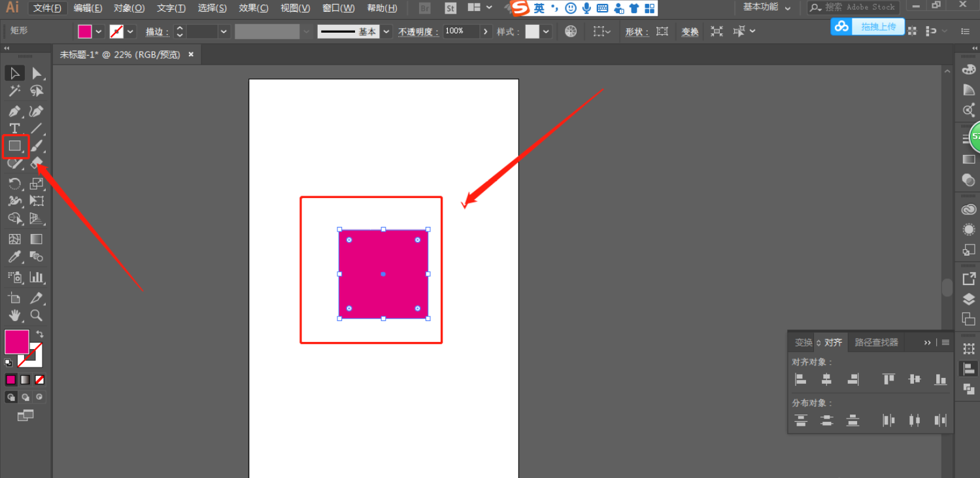The height and width of the screenshot is (478, 980).
Task: Select the Direct Selection tool
Action: (x=37, y=73)
